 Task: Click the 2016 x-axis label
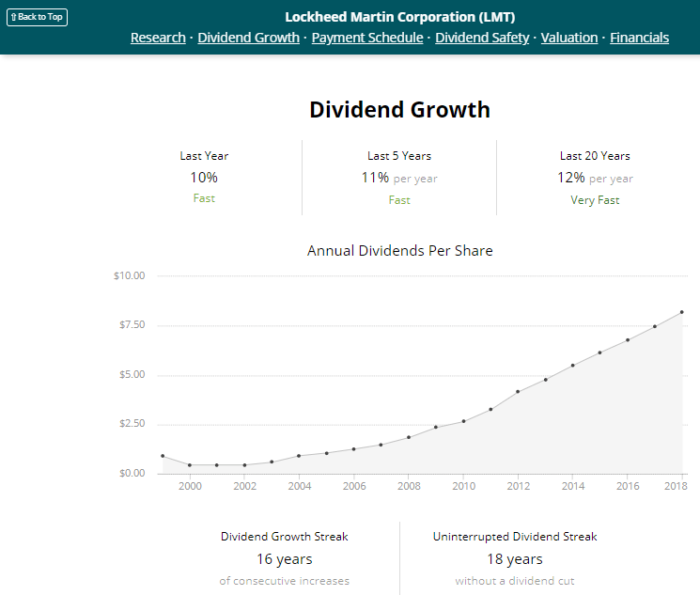[628, 486]
